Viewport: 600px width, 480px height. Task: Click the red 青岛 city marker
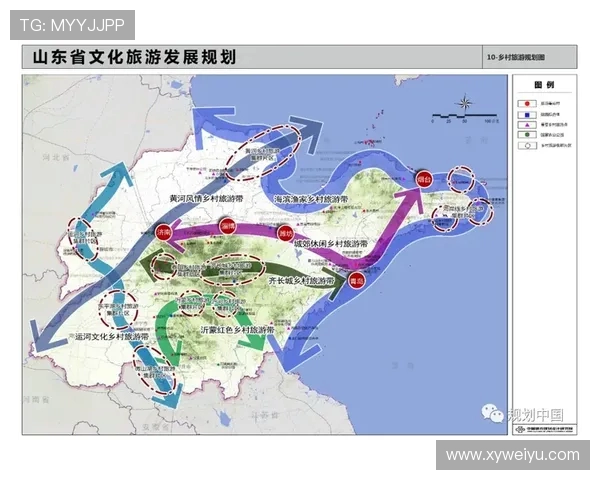tap(356, 283)
